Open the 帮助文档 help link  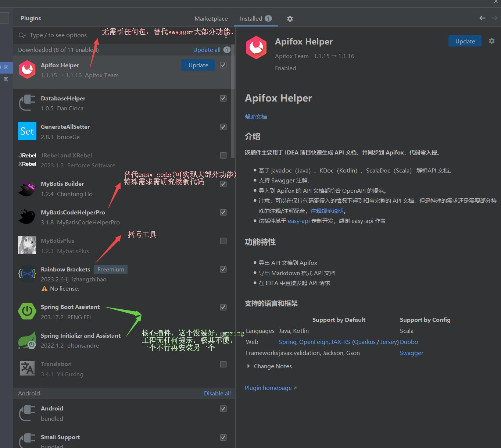tap(256, 117)
